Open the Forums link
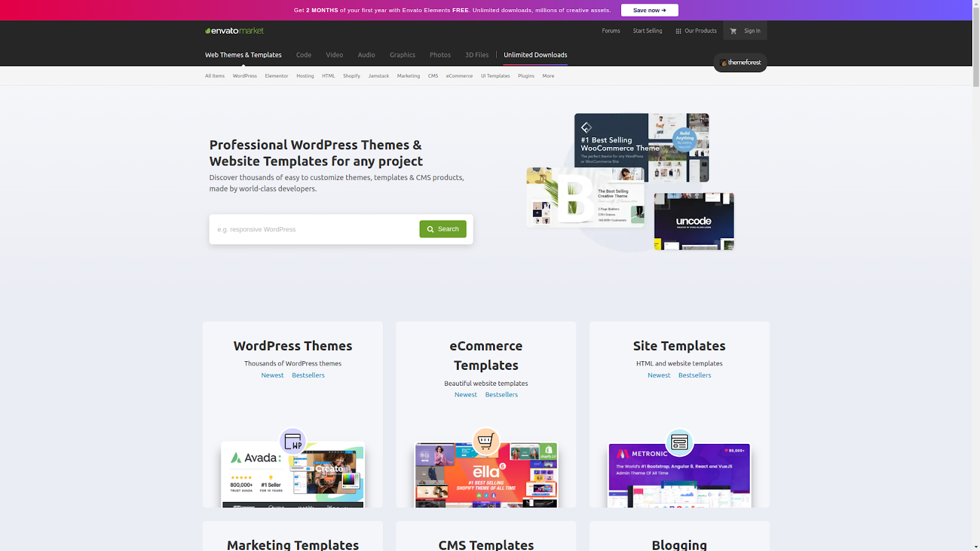The height and width of the screenshot is (551, 980). (611, 31)
